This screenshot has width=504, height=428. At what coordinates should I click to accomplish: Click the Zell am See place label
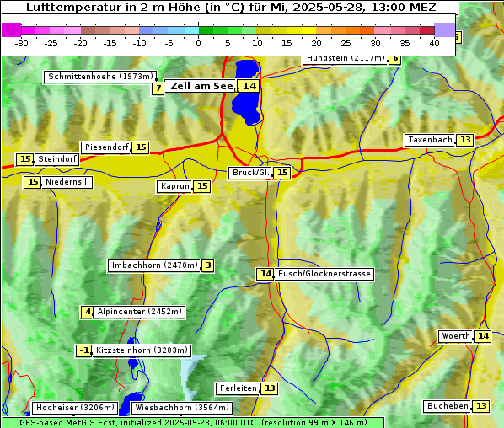[x=201, y=87]
